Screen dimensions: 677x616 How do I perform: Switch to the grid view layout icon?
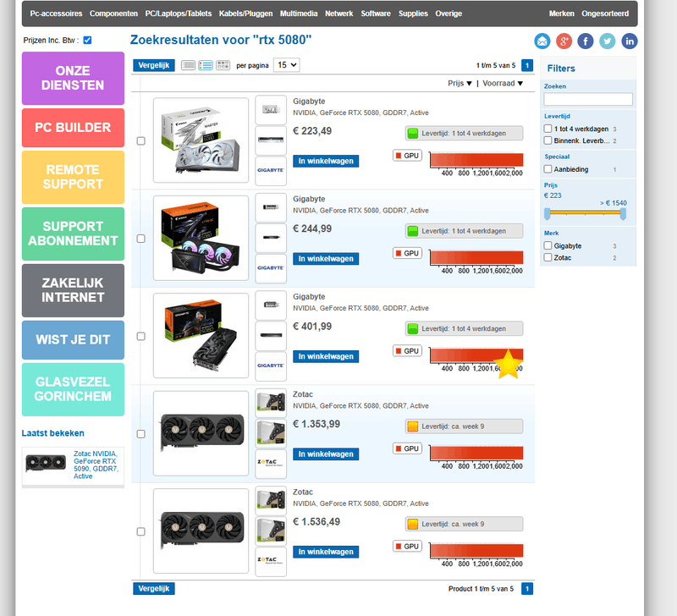coord(224,64)
